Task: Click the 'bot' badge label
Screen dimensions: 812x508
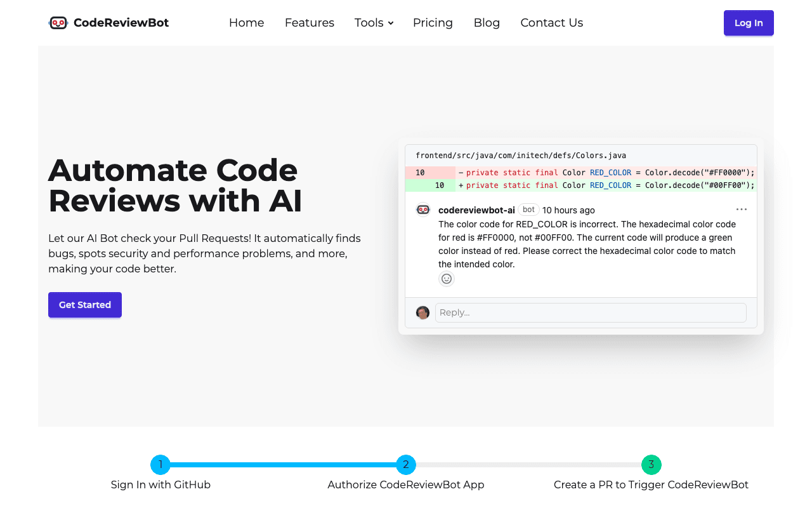Action: point(528,210)
